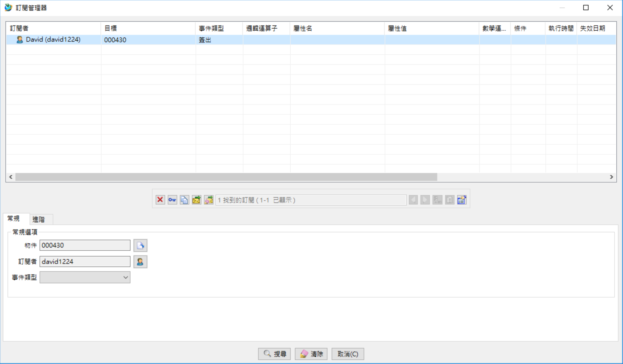Click the blue key icon

click(x=172, y=200)
